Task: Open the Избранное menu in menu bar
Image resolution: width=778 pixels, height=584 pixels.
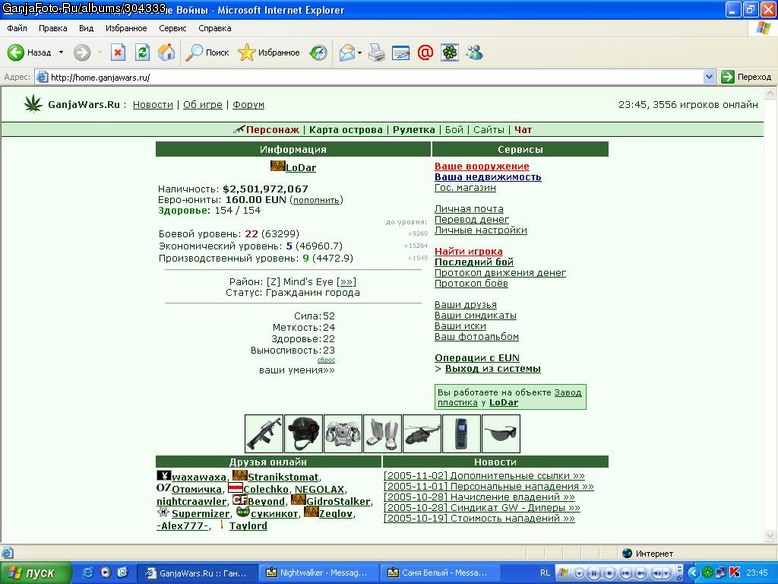Action: click(x=126, y=28)
